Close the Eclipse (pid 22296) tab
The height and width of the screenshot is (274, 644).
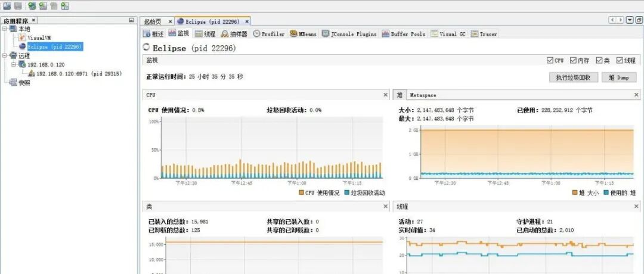tap(246, 21)
